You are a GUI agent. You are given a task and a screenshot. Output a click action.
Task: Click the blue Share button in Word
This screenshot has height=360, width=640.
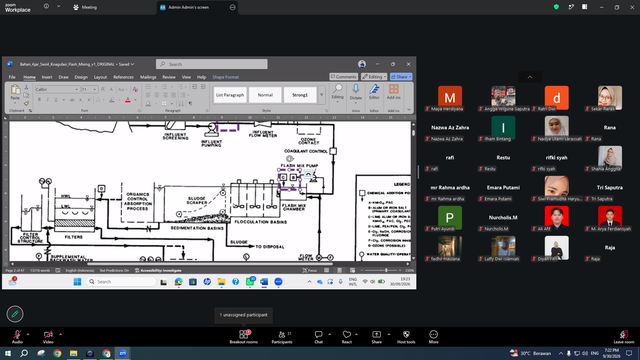401,77
